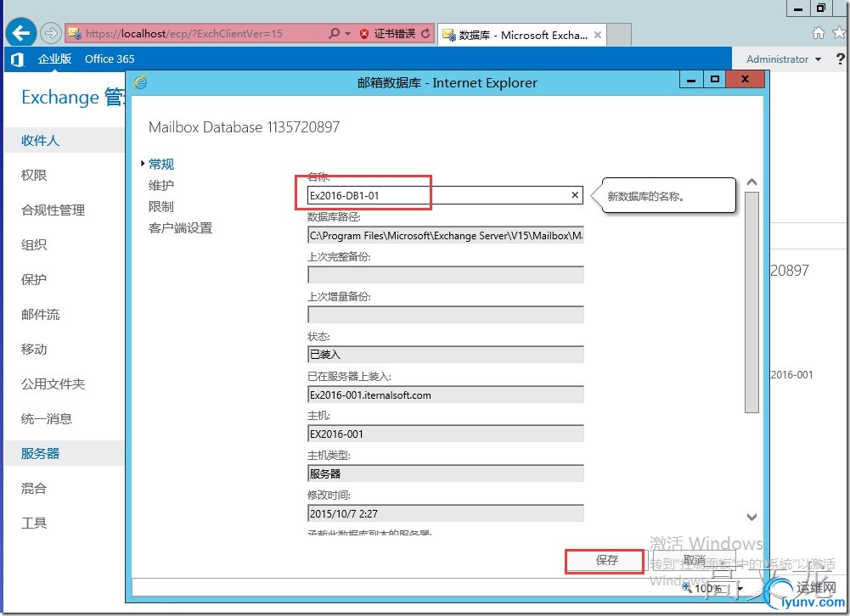Switch to the 企业版 tab

click(54, 59)
